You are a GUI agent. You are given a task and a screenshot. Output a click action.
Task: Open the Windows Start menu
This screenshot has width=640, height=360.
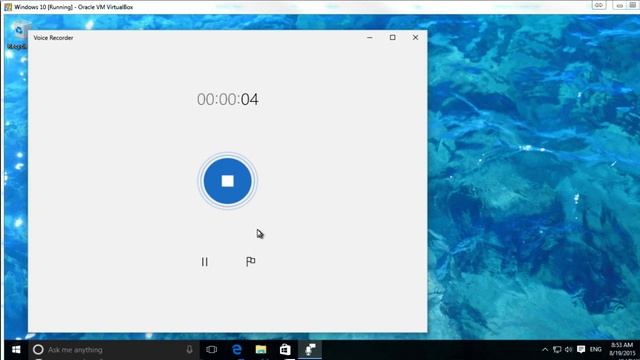[16, 350]
